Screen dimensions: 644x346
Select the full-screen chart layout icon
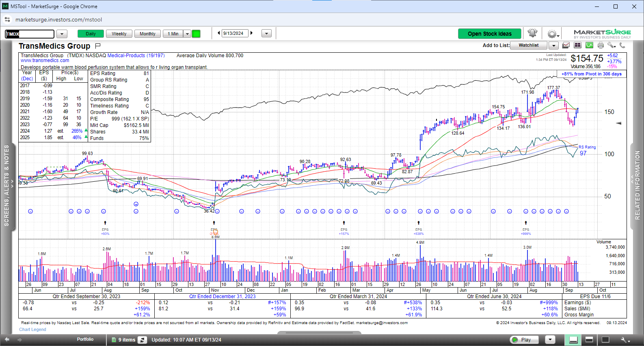[605, 340]
